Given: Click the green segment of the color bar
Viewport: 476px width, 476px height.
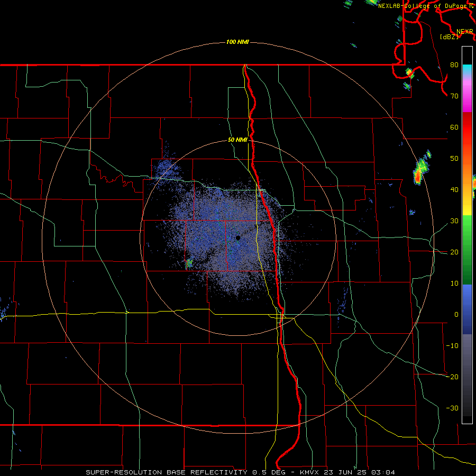Looking at the screenshot, I should 467,250.
